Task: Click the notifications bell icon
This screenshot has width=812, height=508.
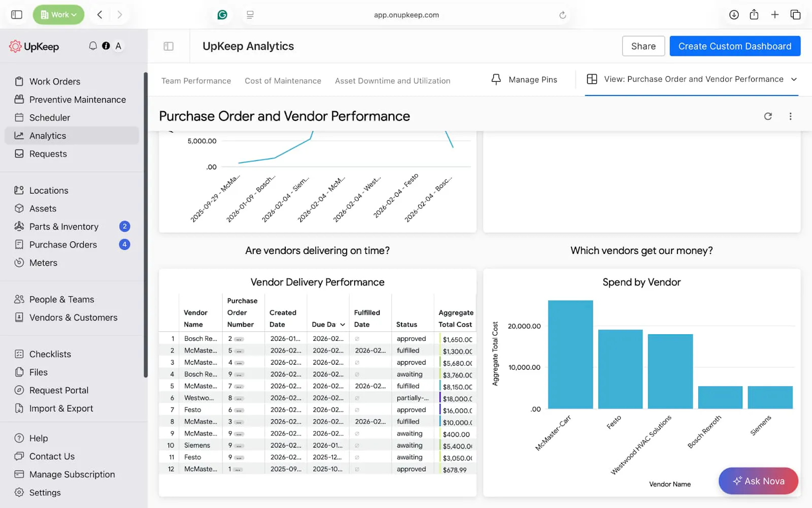Action: (x=93, y=46)
